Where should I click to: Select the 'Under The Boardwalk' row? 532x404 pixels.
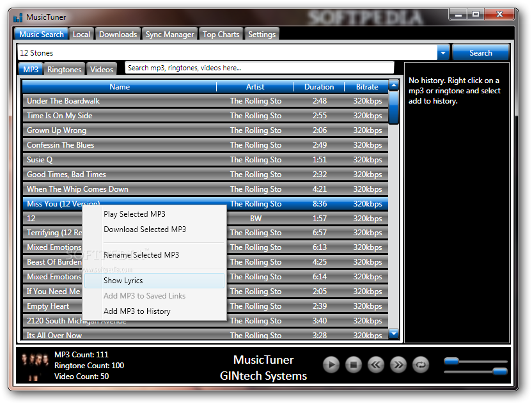(206, 101)
